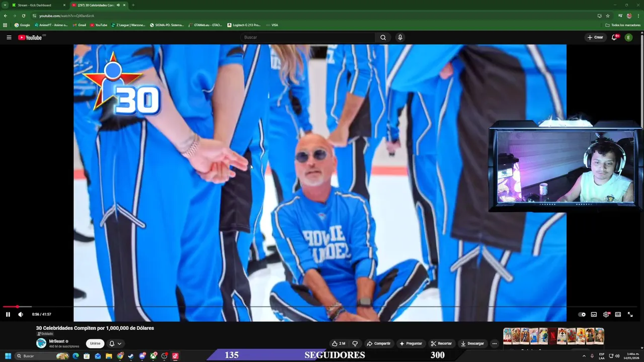Dislike the video
This screenshot has height=362, width=644.
(355, 343)
